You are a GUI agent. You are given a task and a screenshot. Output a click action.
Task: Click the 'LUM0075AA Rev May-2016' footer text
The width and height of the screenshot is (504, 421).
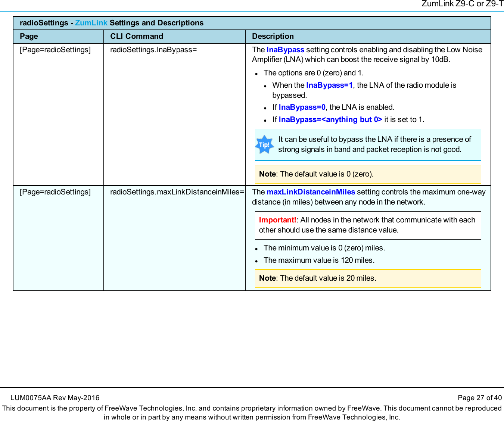pyautogui.click(x=55, y=398)
